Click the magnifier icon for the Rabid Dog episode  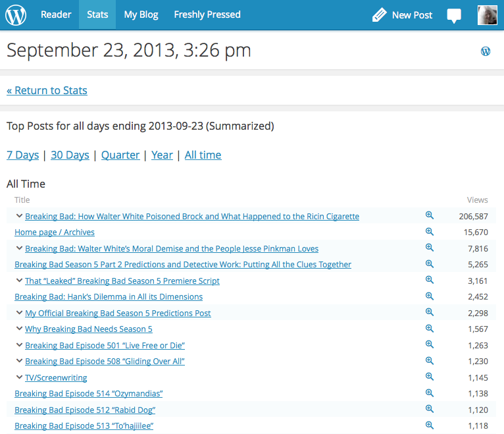tap(430, 409)
